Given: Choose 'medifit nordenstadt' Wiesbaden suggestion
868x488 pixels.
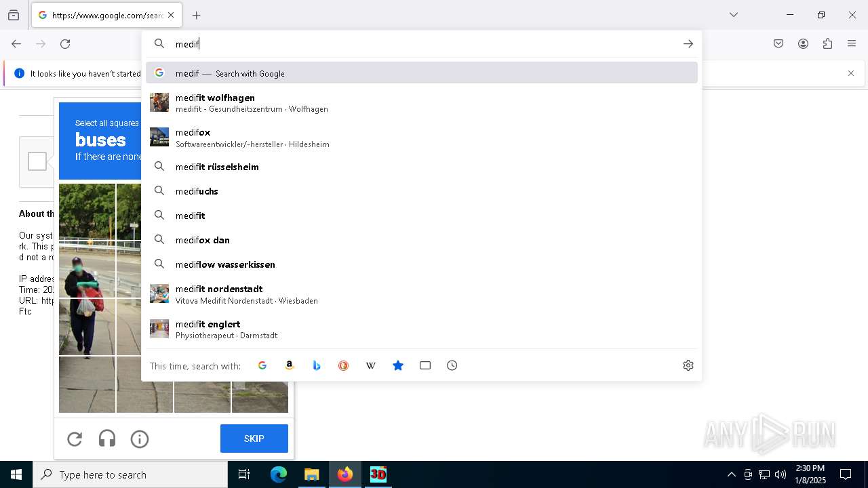Looking at the screenshot, I should click(422, 294).
